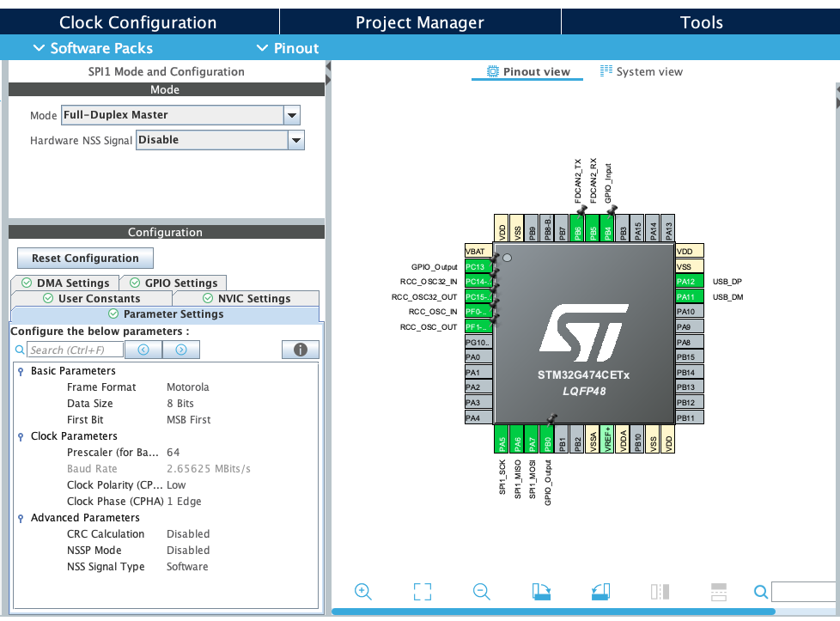The height and width of the screenshot is (621, 840).
Task: Open the NVIC Settings tab
Action: (x=247, y=298)
